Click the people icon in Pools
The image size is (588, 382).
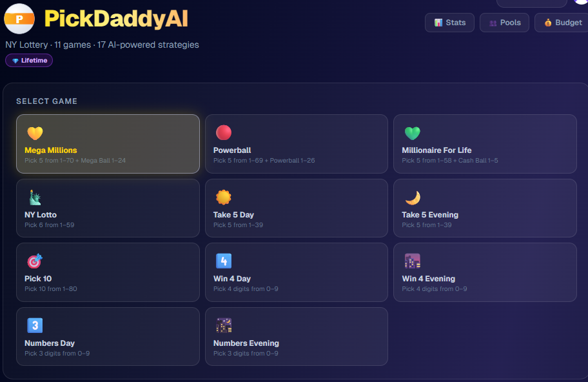[x=493, y=23]
